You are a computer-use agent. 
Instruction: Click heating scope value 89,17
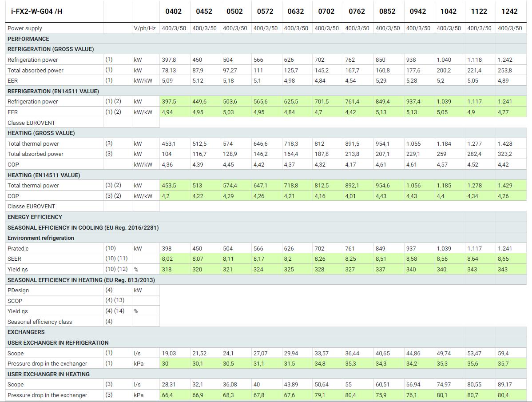click(x=504, y=385)
